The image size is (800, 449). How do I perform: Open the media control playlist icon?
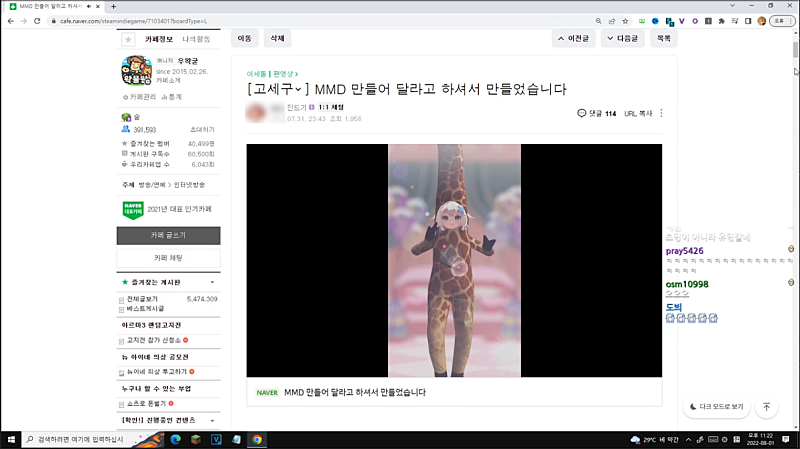click(x=735, y=21)
